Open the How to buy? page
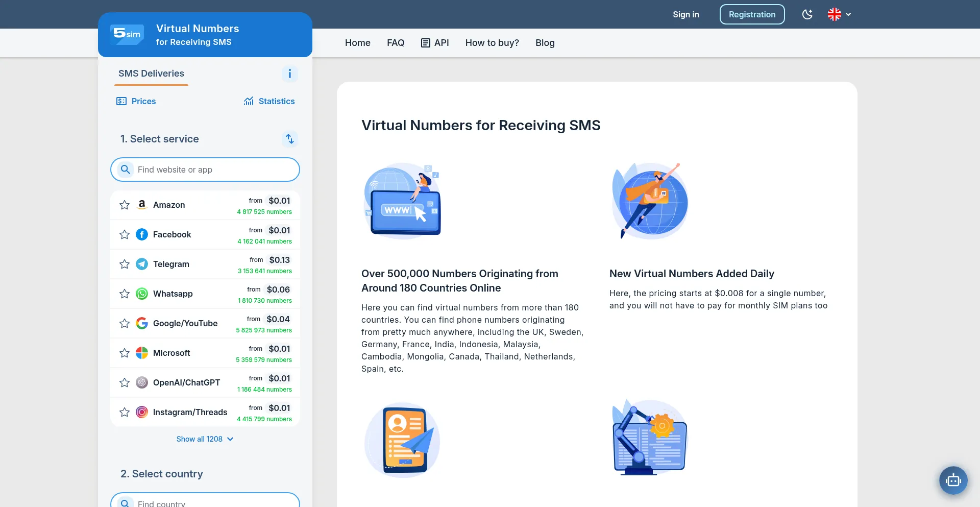The height and width of the screenshot is (507, 980). point(492,43)
